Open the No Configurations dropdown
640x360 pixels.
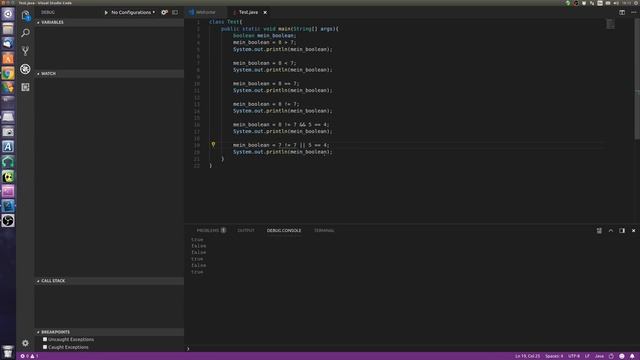coord(133,12)
